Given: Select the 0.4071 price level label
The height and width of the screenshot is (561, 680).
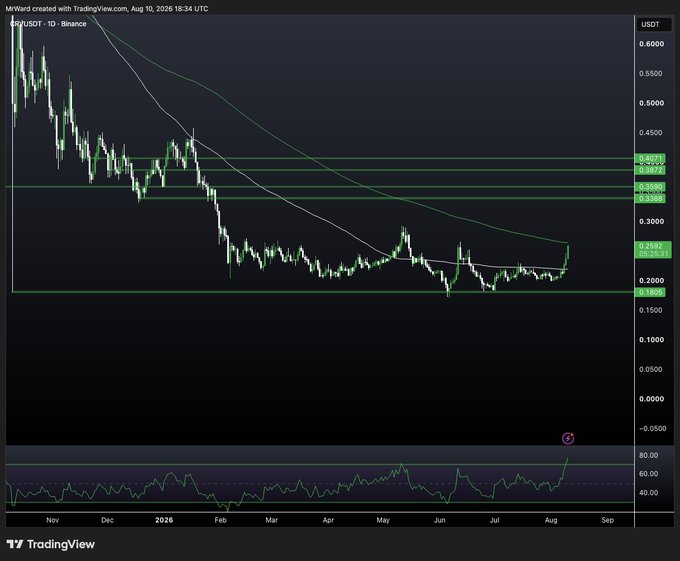Looking at the screenshot, I should point(651,158).
